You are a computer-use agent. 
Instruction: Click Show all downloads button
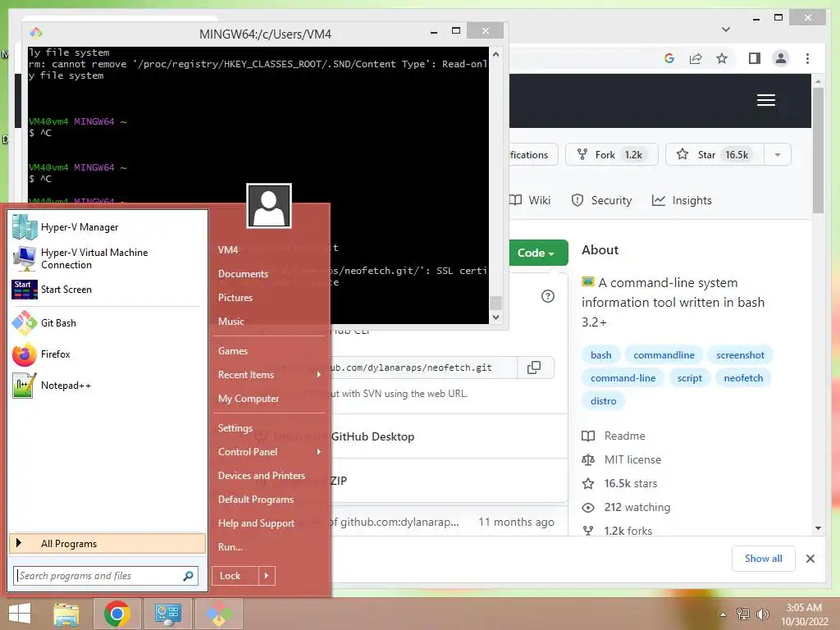764,559
